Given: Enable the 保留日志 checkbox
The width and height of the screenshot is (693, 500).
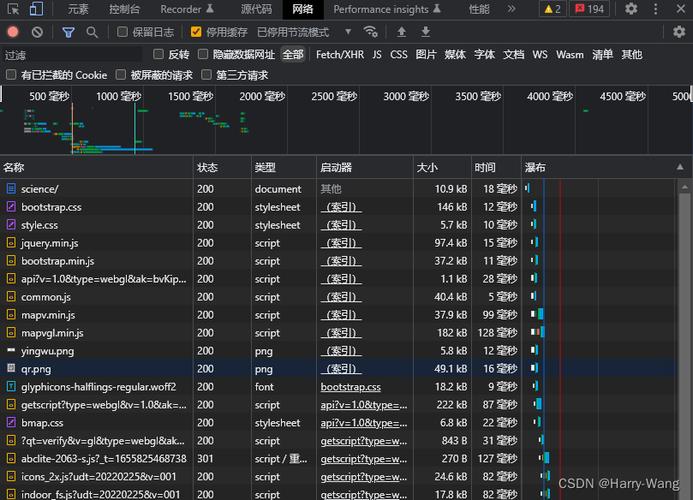Looking at the screenshot, I should pyautogui.click(x=122, y=32).
